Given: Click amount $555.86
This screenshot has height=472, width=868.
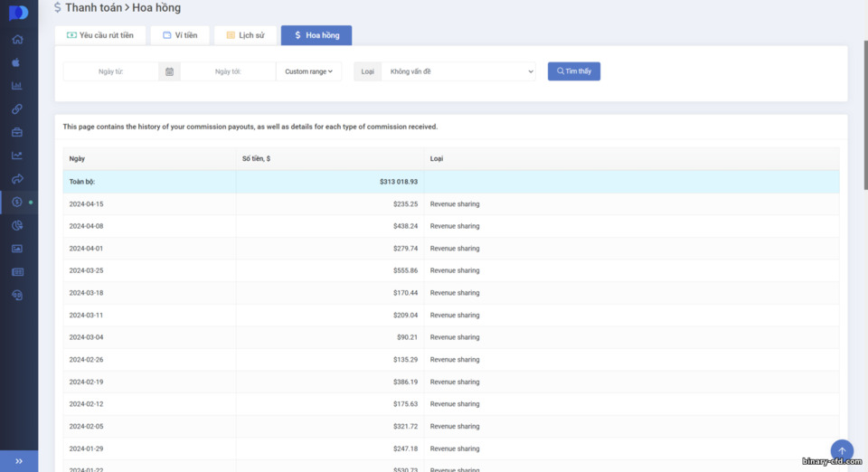Looking at the screenshot, I should pos(405,270).
